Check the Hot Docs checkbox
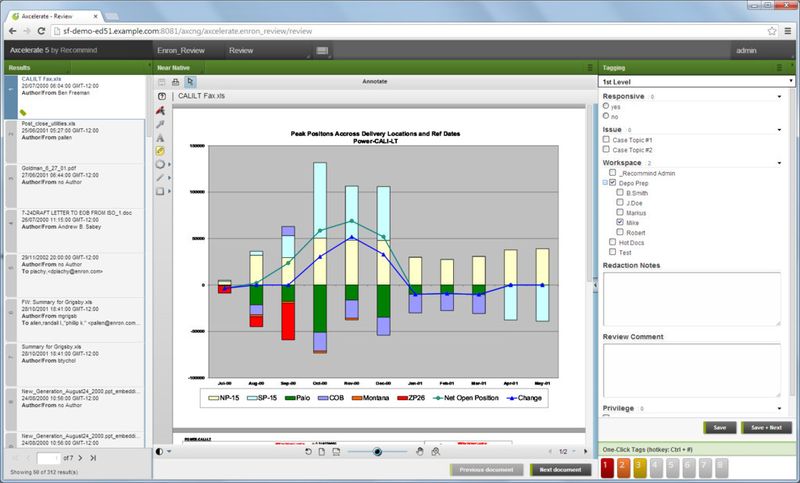 click(613, 242)
